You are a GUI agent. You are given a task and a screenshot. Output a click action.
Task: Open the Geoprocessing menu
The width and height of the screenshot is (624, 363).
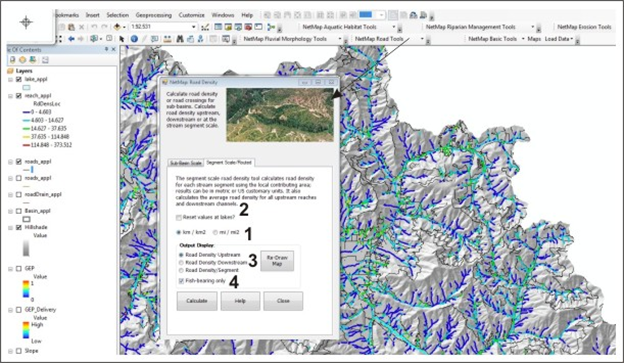click(x=154, y=15)
